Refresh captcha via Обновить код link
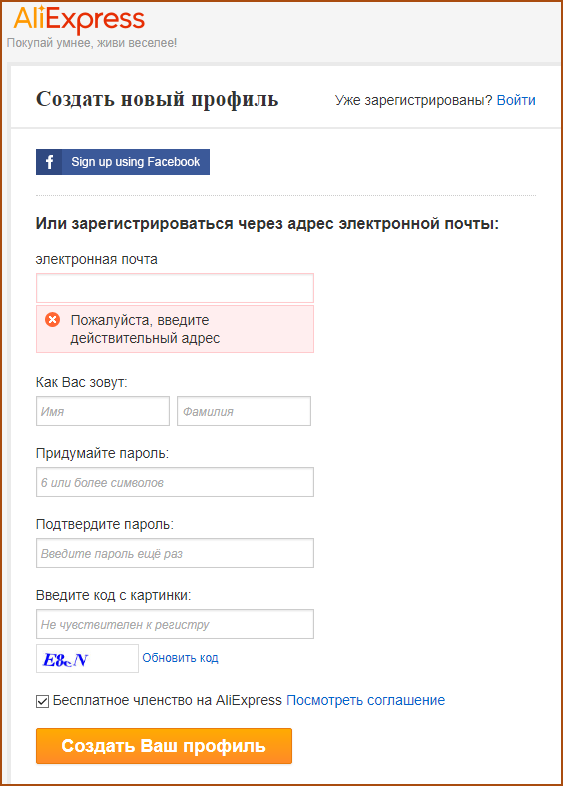563x786 pixels. pyautogui.click(x=180, y=658)
